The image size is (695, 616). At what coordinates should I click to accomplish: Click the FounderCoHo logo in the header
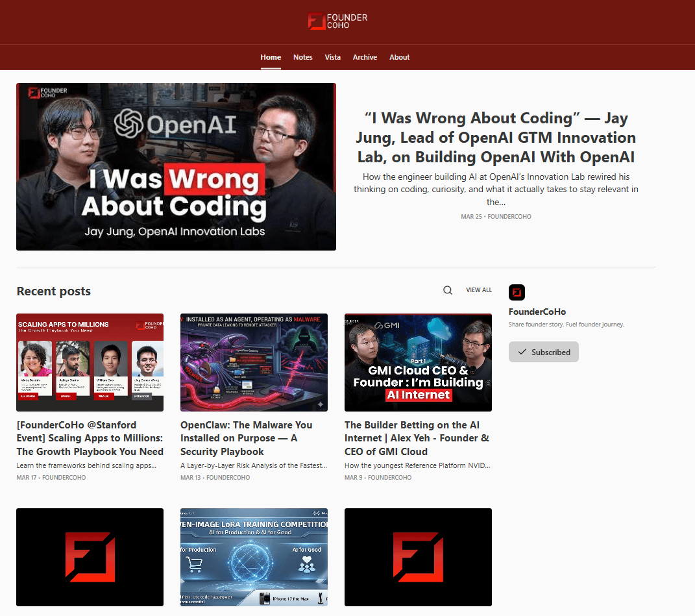tap(337, 21)
